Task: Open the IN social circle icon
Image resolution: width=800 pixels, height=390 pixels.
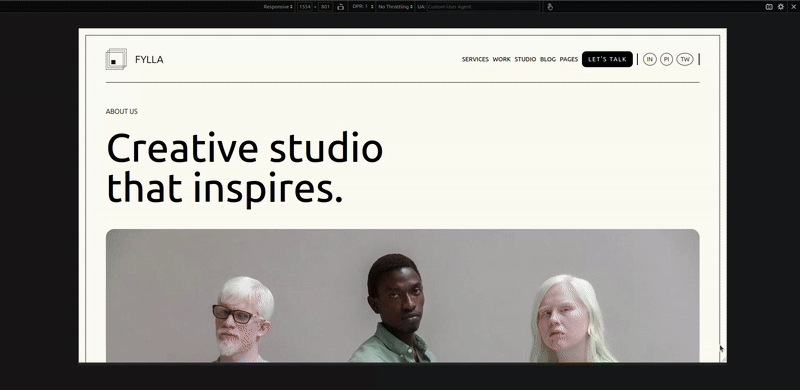Action: [649, 59]
